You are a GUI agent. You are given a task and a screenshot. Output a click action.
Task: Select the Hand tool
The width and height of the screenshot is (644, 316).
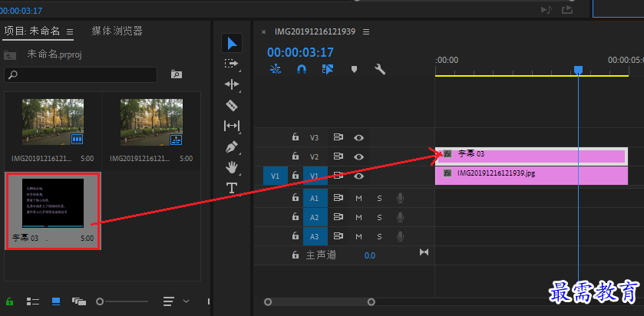(232, 167)
